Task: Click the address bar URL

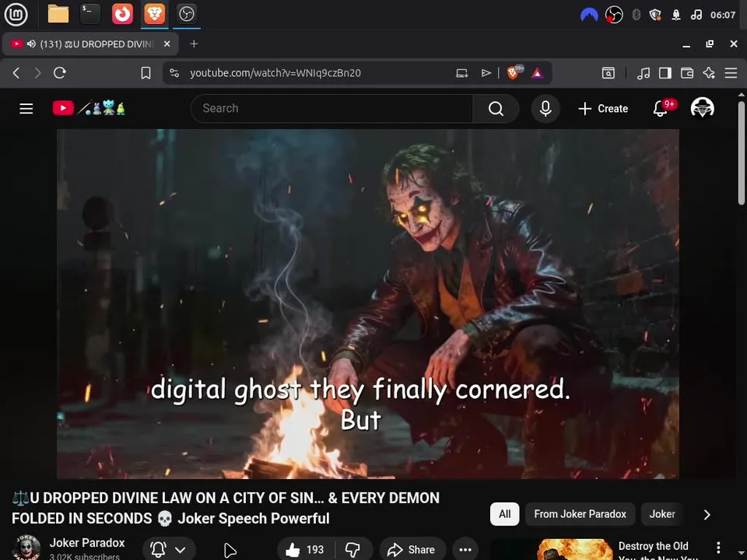Action: coord(275,73)
